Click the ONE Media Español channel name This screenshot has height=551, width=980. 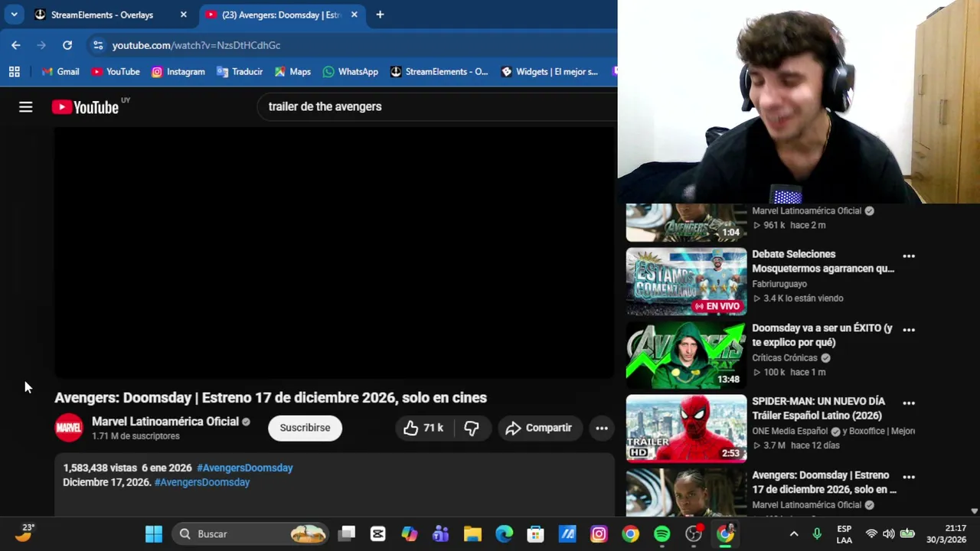point(789,431)
